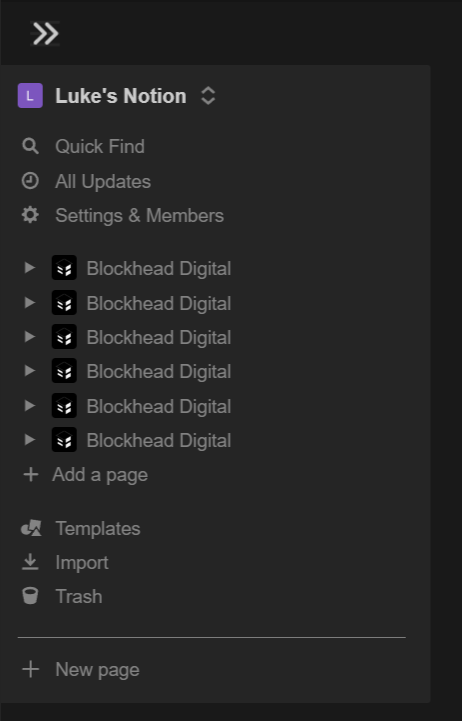The width and height of the screenshot is (462, 721).
Task: Open All Updates
Action: pyautogui.click(x=103, y=182)
